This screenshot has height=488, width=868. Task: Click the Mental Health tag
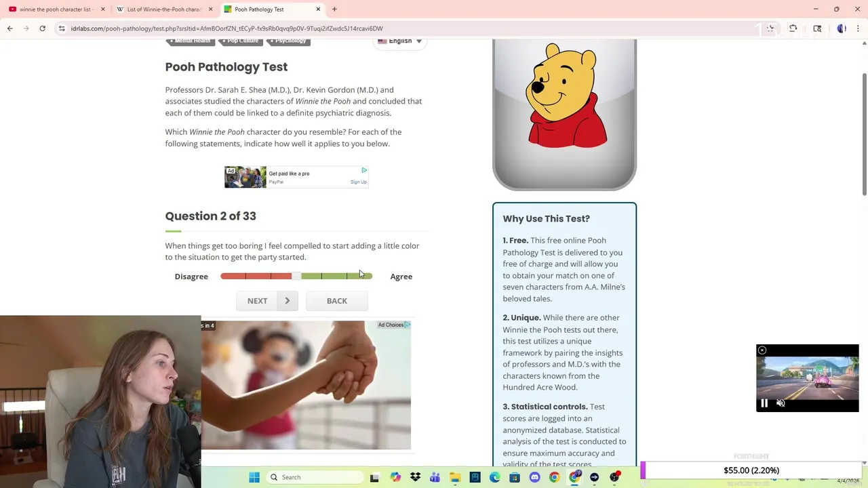coord(191,41)
